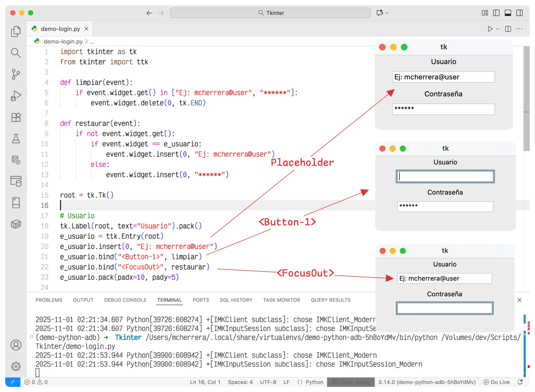Click the editor vertical scrollbar thumb

click(x=527, y=98)
